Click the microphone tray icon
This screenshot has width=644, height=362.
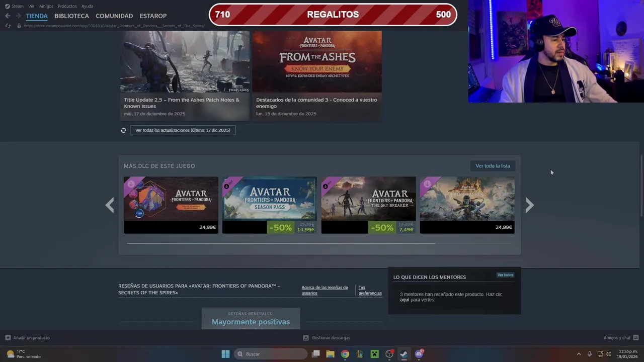click(590, 354)
